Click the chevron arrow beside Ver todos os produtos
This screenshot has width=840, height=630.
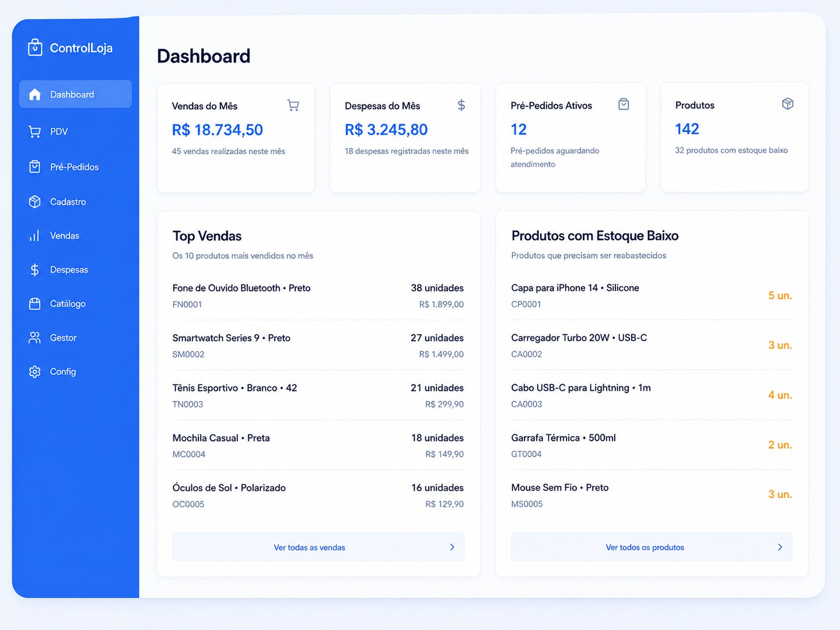pyautogui.click(x=780, y=547)
